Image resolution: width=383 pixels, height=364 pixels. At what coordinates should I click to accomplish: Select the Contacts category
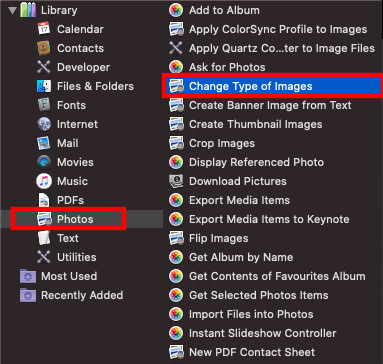(x=80, y=48)
